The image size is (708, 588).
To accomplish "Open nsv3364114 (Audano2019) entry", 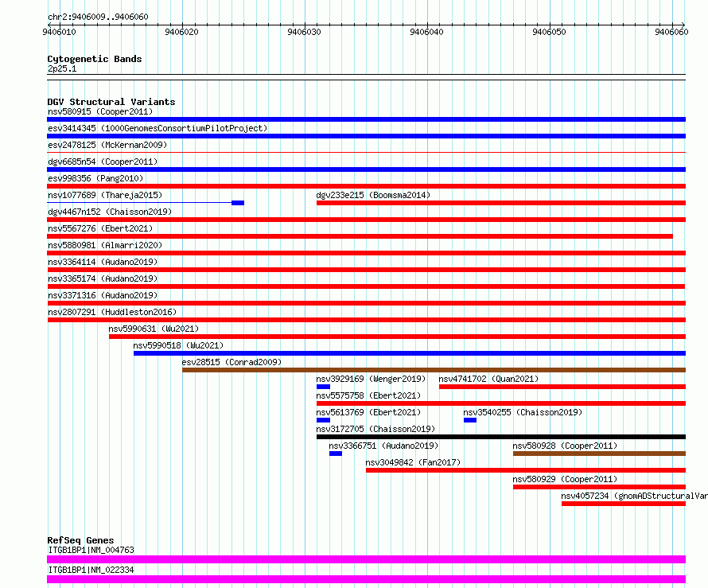I will coord(103,262).
